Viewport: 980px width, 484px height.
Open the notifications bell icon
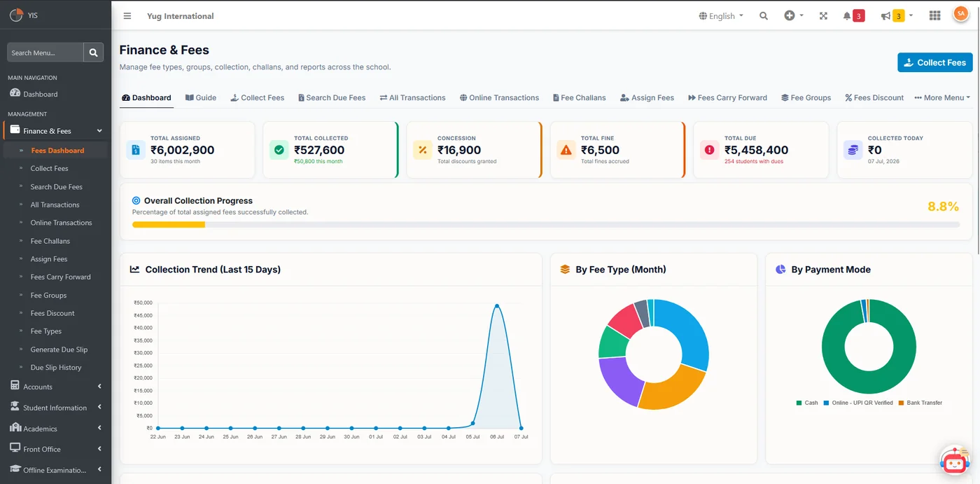847,16
